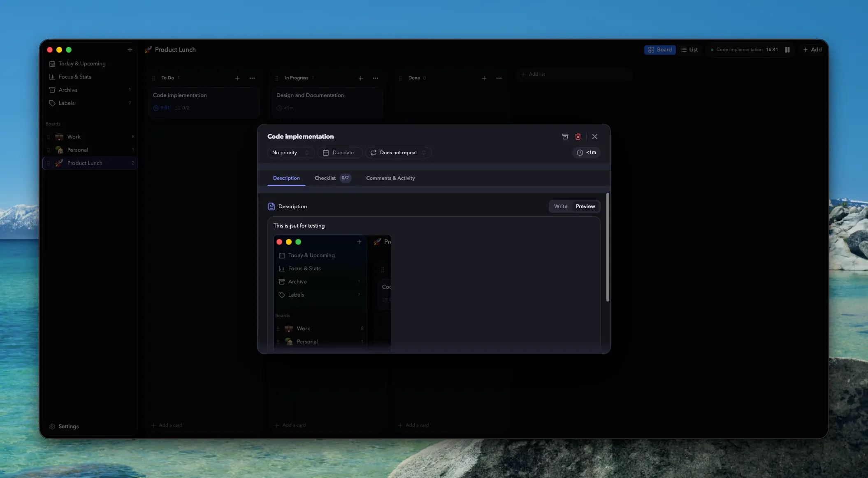The width and height of the screenshot is (868, 478).
Task: Click Done list drag handle
Action: [x=400, y=78]
